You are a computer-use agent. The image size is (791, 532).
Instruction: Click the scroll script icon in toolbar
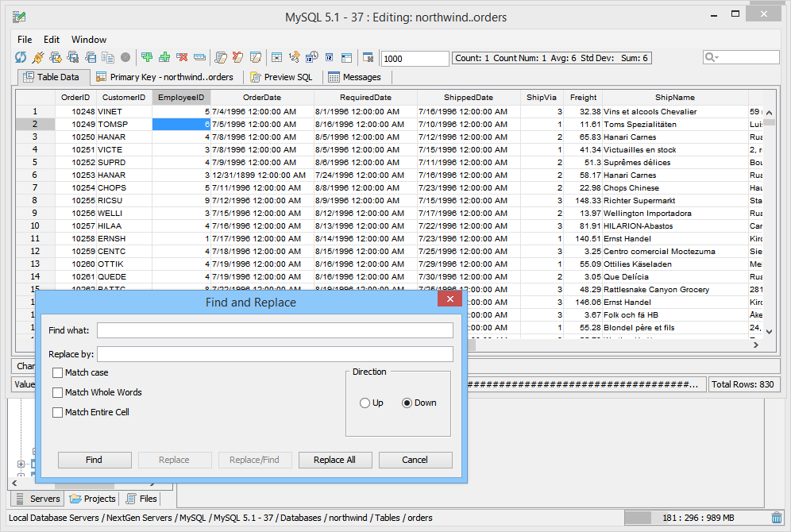(x=221, y=57)
